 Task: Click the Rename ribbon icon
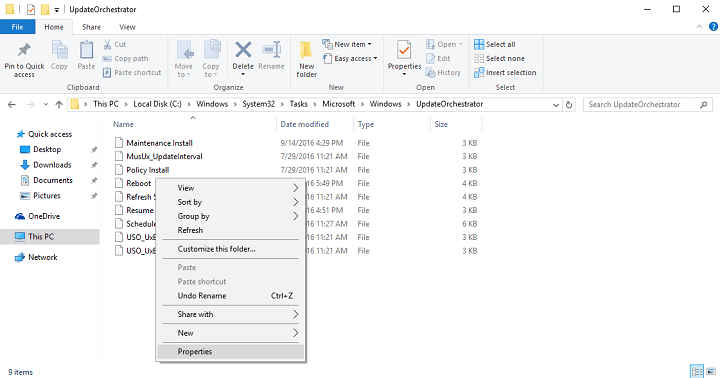(x=271, y=50)
